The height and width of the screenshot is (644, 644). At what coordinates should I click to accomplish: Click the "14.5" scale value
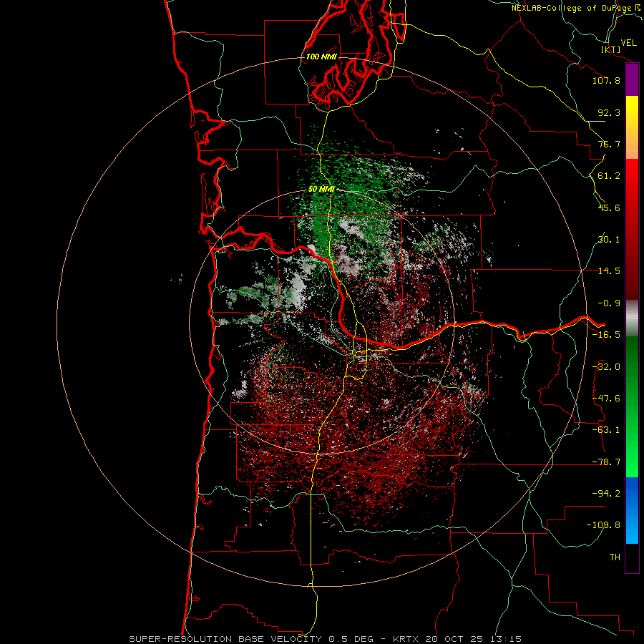click(x=609, y=271)
